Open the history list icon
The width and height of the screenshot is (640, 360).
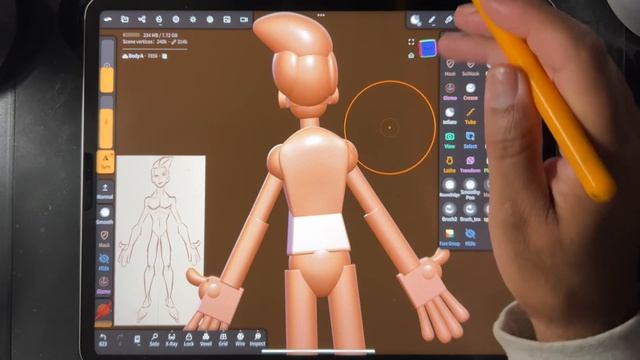[137, 340]
